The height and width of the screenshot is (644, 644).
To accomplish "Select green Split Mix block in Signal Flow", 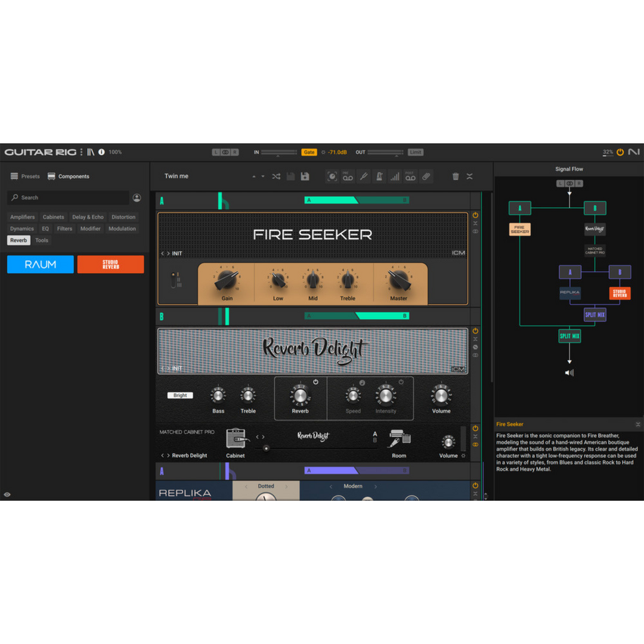I will tap(569, 336).
